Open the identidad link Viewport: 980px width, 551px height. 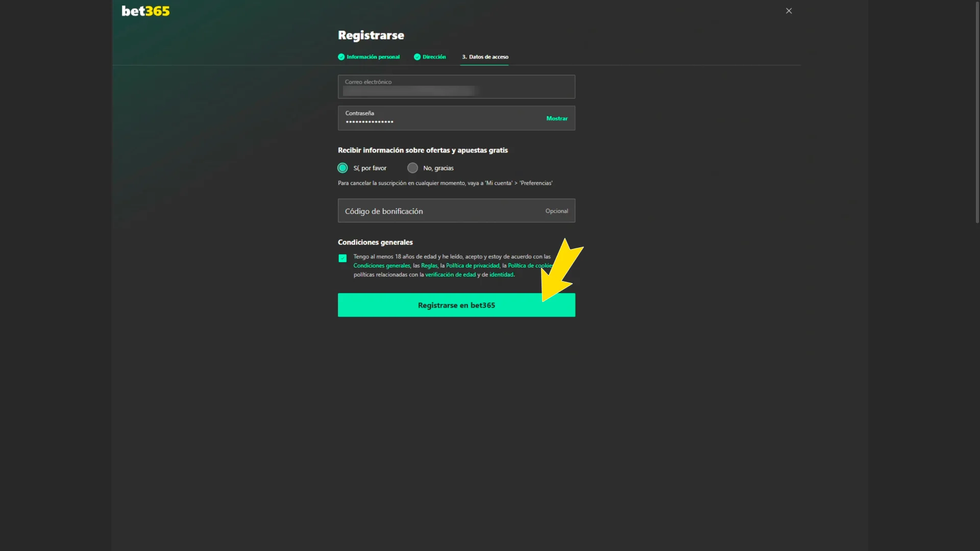click(502, 274)
